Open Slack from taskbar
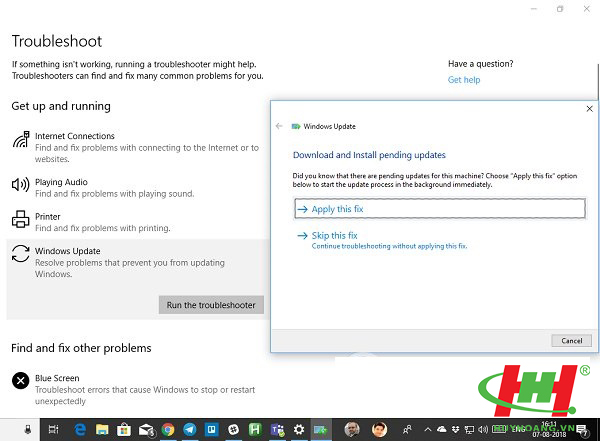The height and width of the screenshot is (441, 600). tap(233, 430)
